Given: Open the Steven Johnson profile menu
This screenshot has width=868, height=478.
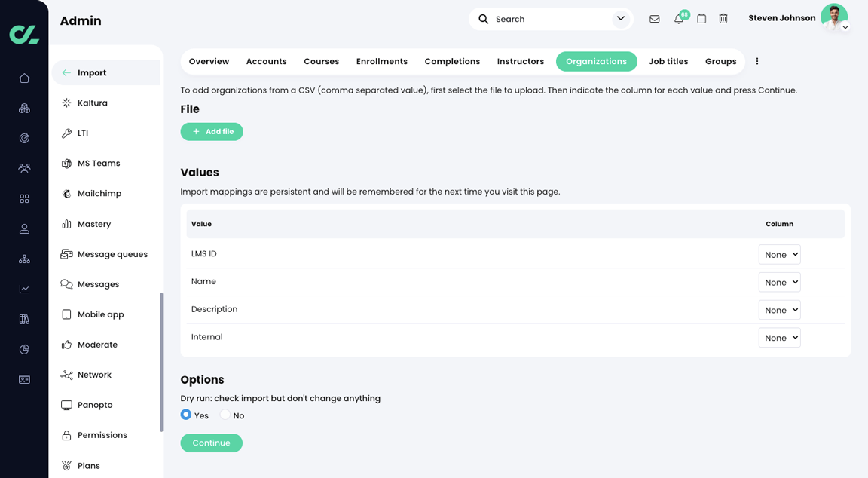Looking at the screenshot, I should tap(781, 18).
